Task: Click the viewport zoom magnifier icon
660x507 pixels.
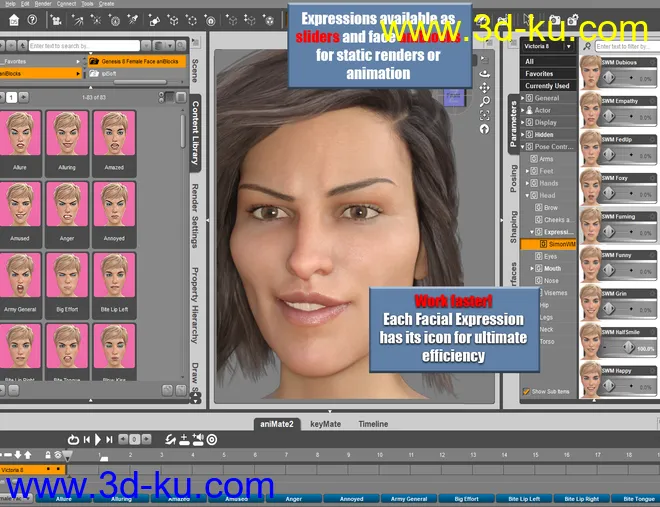Action: 485,101
